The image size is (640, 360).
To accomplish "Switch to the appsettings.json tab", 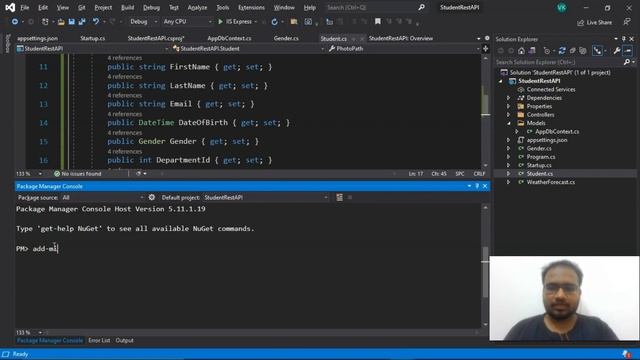I will 38,38.
